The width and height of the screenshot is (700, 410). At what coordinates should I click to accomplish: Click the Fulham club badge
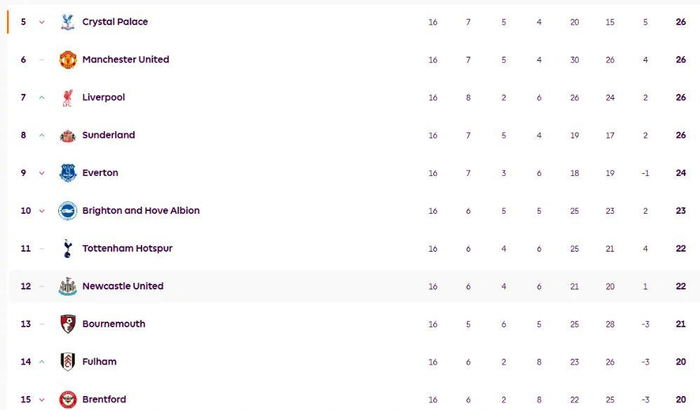pyautogui.click(x=67, y=362)
